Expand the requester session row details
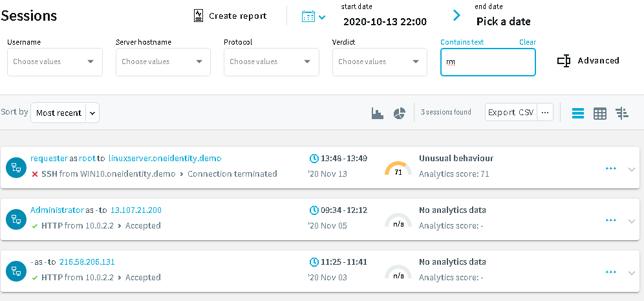644x301 pixels. 632,169
